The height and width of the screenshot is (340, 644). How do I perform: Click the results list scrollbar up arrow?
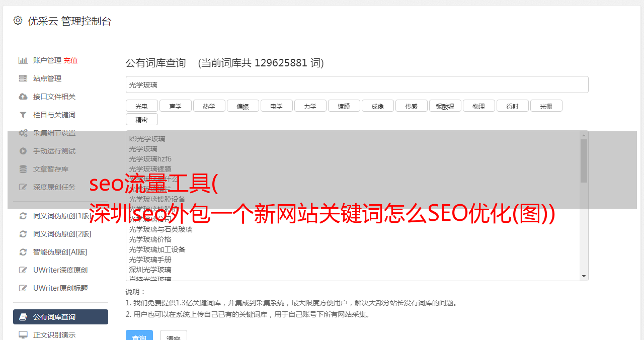pos(584,135)
